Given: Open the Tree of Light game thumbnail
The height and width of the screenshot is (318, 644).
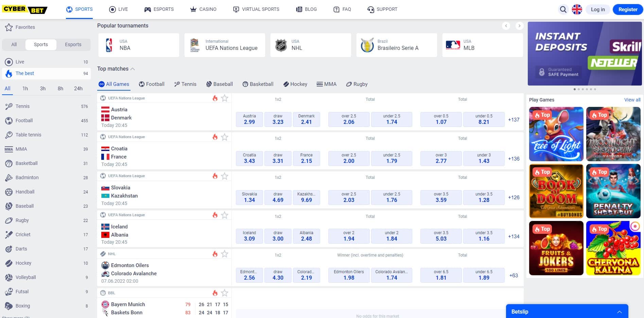Looking at the screenshot, I should coord(556,134).
